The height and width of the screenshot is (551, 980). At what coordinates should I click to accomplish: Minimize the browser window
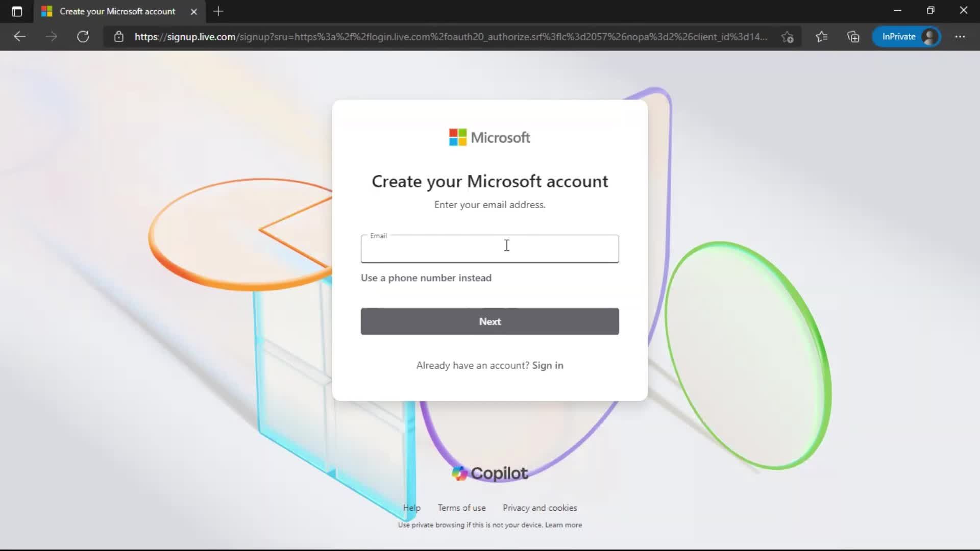tap(897, 11)
